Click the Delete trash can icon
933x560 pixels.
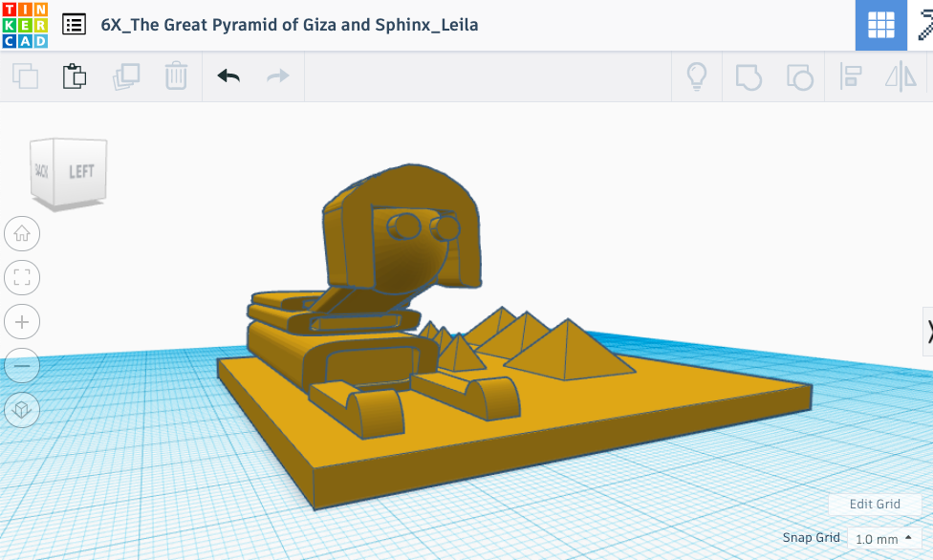click(x=176, y=76)
